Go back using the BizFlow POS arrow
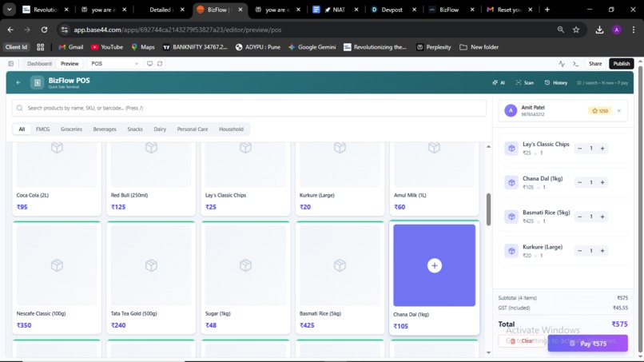The height and width of the screenshot is (362, 644). [18, 82]
